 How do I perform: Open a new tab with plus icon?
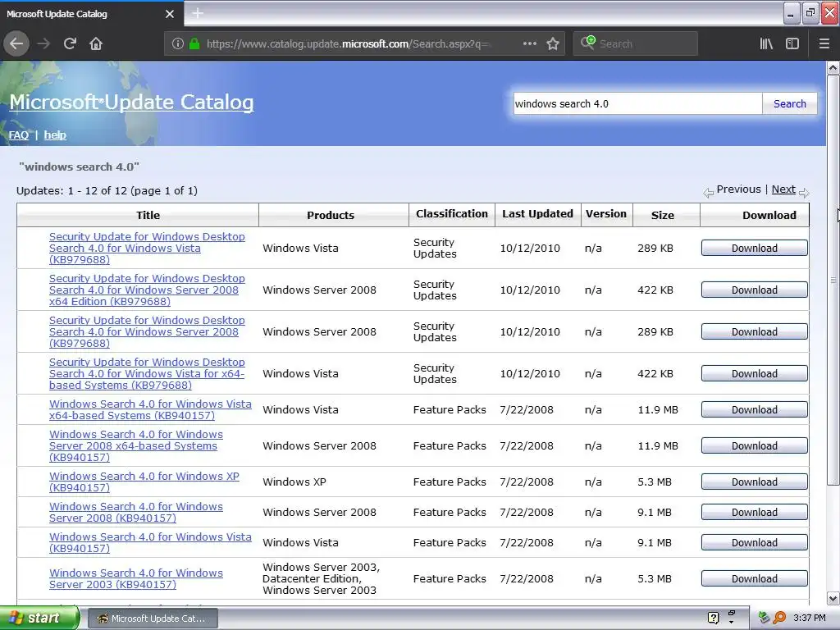198,13
